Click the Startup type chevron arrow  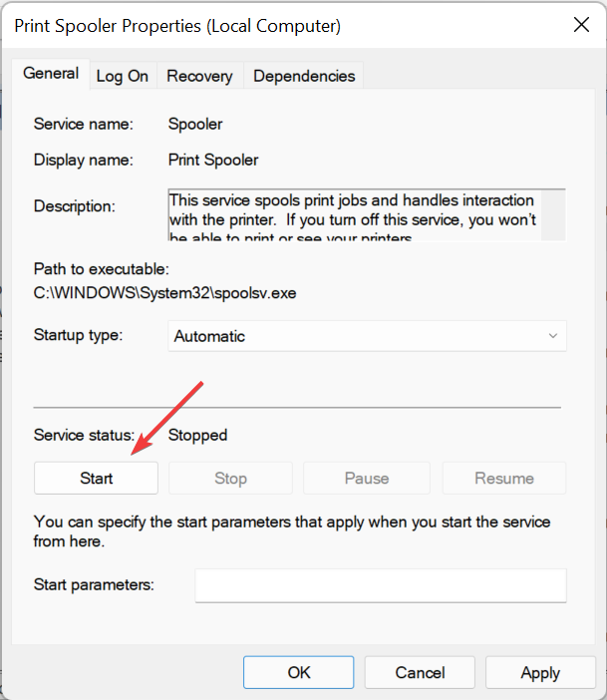[x=552, y=336]
